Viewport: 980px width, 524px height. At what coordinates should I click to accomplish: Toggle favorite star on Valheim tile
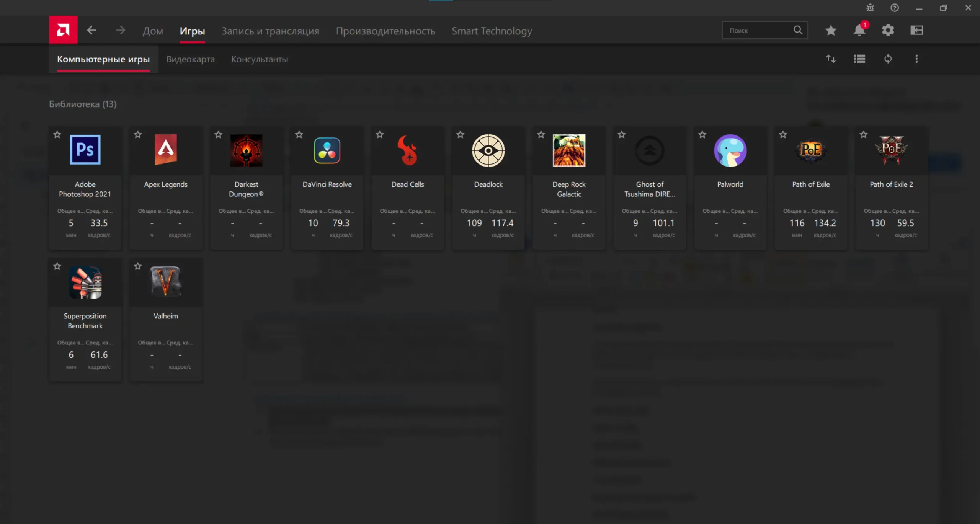click(x=138, y=266)
